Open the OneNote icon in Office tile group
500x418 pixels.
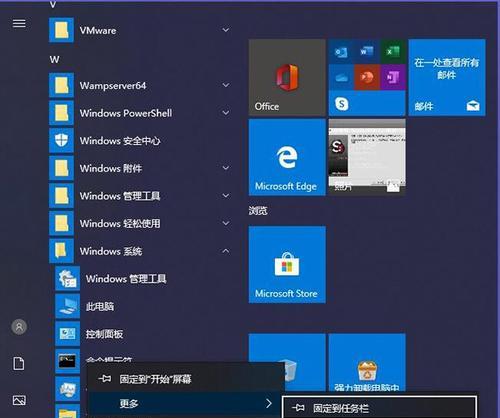(393, 77)
